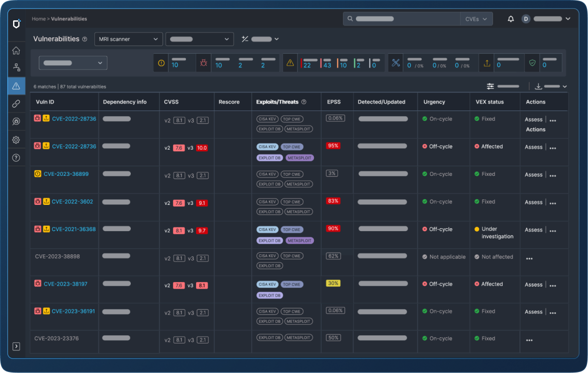Select the Vulnerabilities warning triangle sidebar icon

coord(16,86)
